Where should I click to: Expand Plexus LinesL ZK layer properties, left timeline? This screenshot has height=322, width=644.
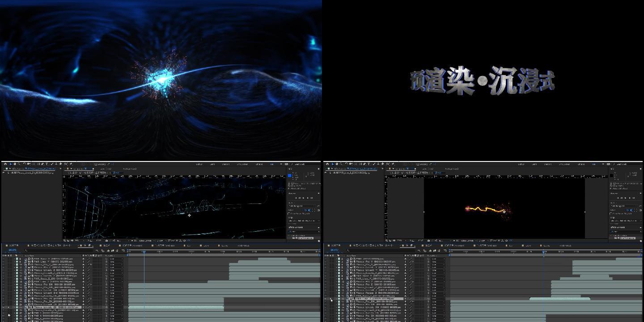coord(14,307)
